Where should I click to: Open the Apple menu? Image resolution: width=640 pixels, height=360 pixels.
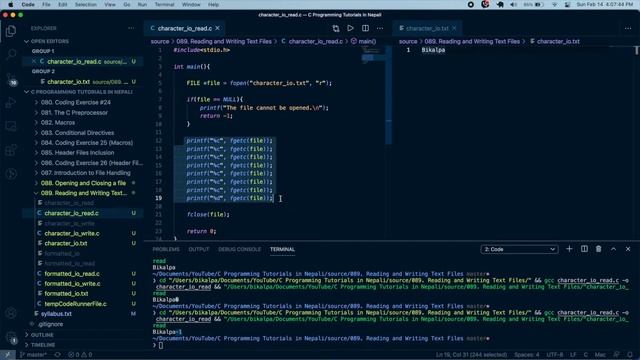11,4
